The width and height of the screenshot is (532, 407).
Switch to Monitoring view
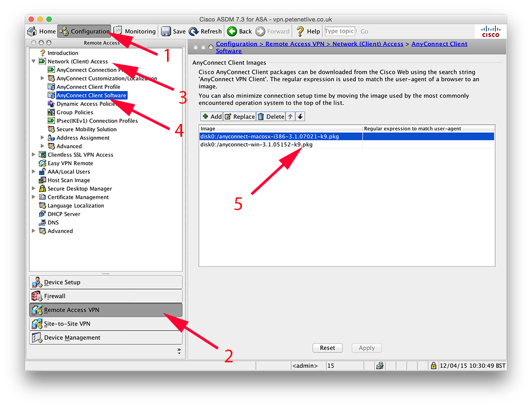[x=135, y=31]
